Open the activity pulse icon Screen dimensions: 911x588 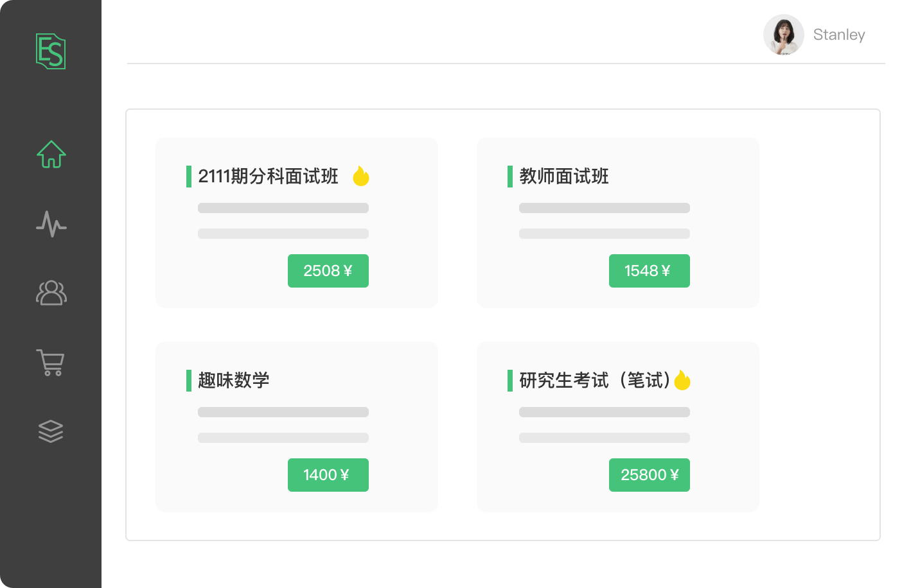(51, 224)
